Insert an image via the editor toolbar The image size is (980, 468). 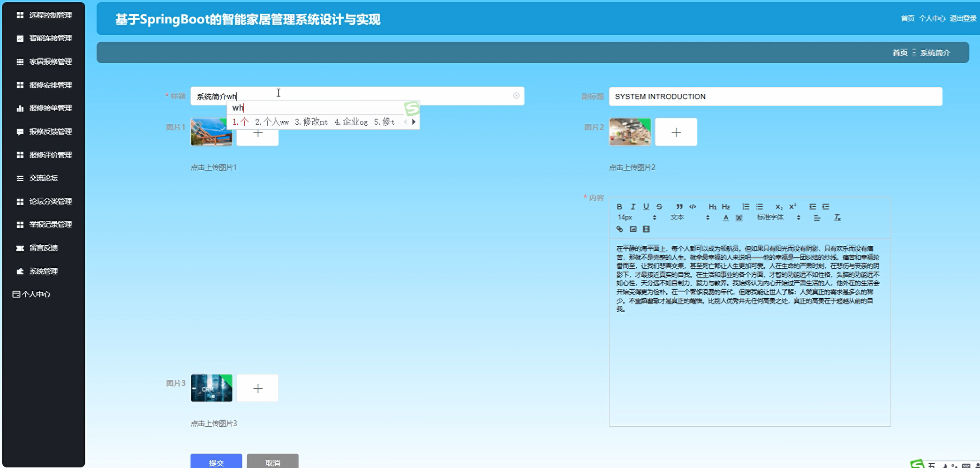[x=633, y=229]
